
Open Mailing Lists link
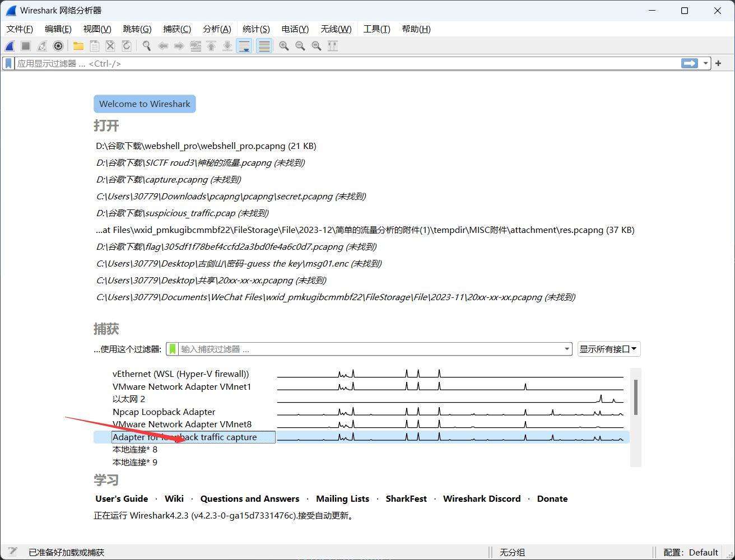(343, 498)
